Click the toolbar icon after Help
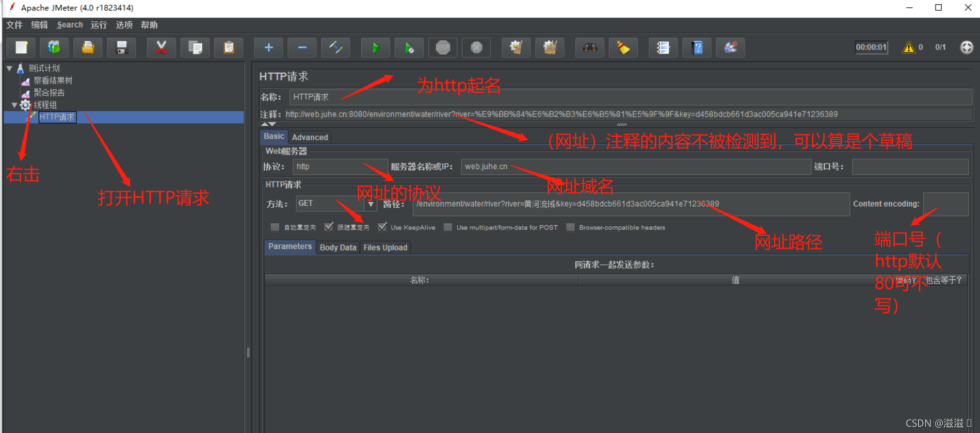The image size is (980, 433). [730, 47]
